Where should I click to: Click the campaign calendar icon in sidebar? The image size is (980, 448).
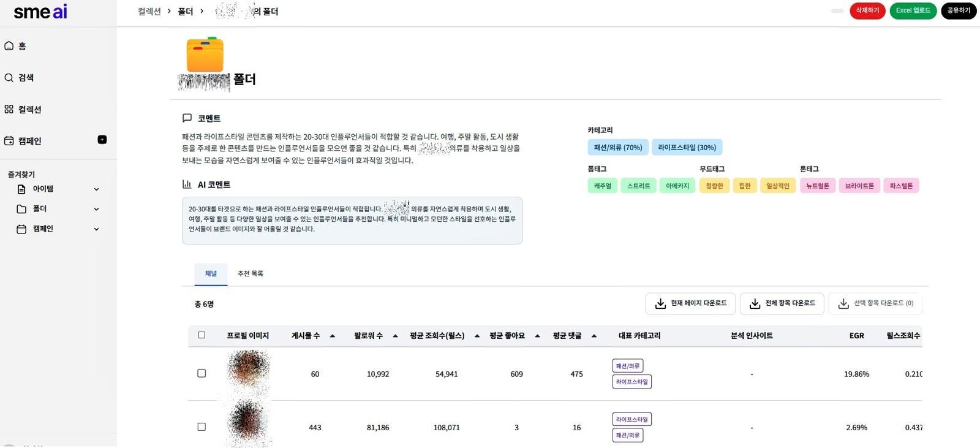9,141
